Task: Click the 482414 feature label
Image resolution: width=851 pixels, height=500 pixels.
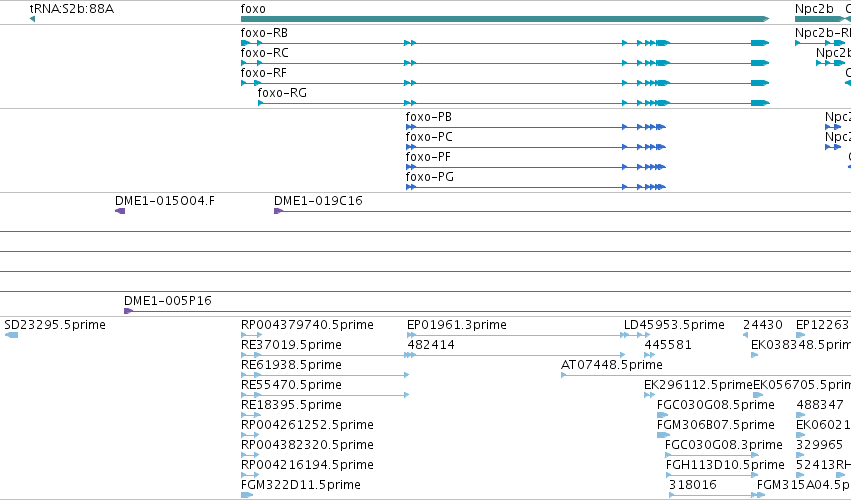Action: [x=431, y=345]
